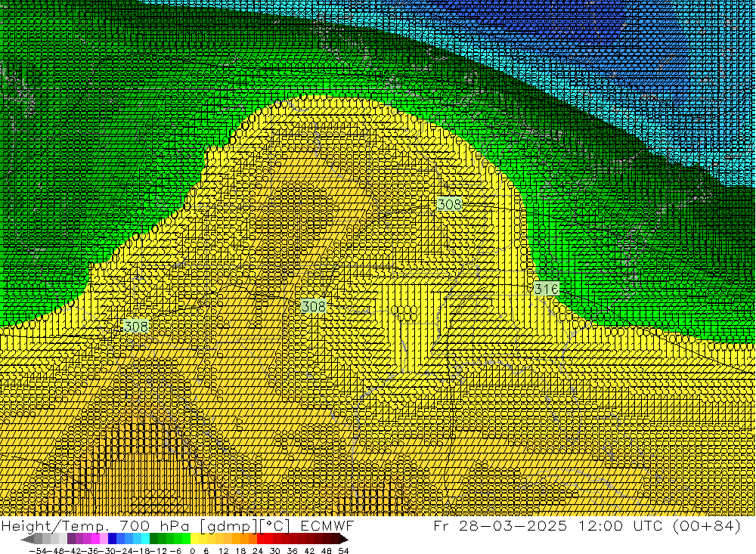Click the 'Height/Temp. 700 hPa' title text
756x554 pixels.
point(95,525)
